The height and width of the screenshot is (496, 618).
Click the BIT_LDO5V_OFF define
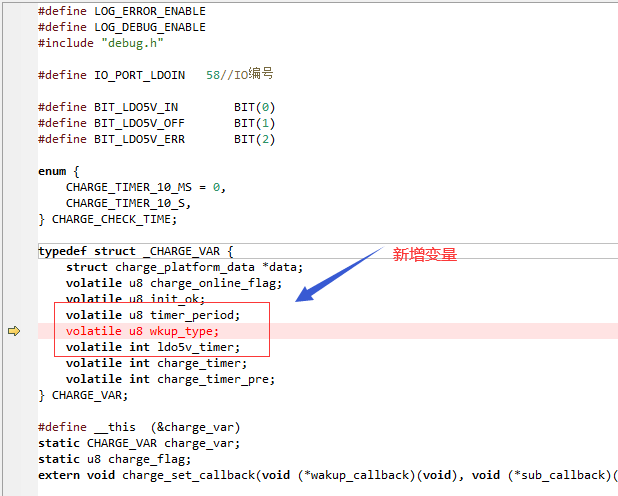156,123
